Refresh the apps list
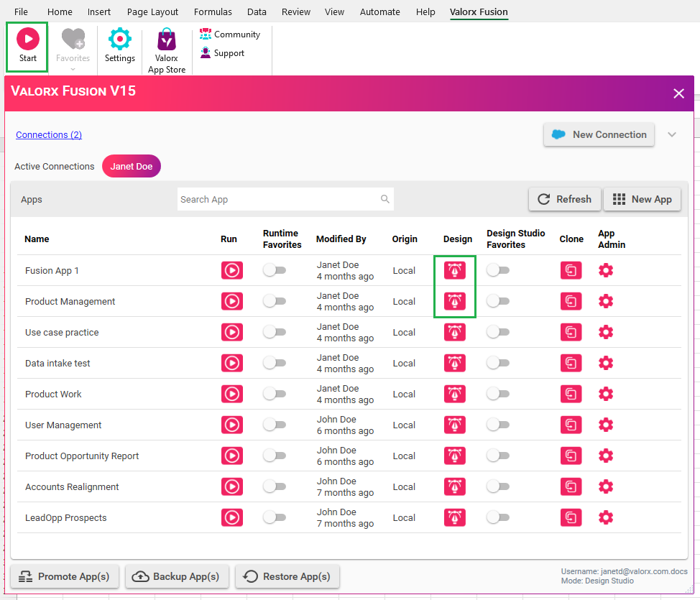The image size is (700, 600). (565, 199)
